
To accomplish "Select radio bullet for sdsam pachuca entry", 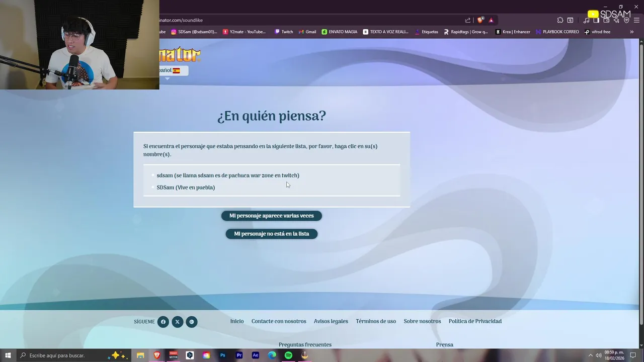I will point(153,175).
